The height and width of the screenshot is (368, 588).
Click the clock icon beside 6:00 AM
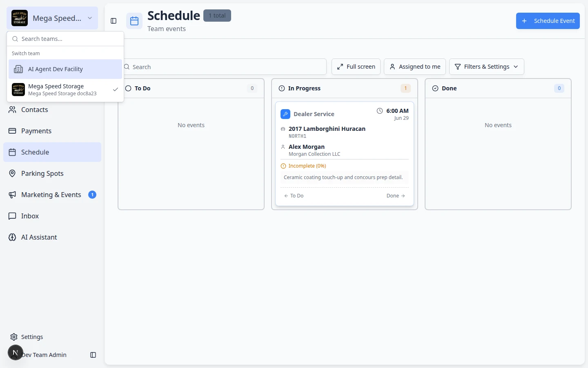[x=380, y=111]
